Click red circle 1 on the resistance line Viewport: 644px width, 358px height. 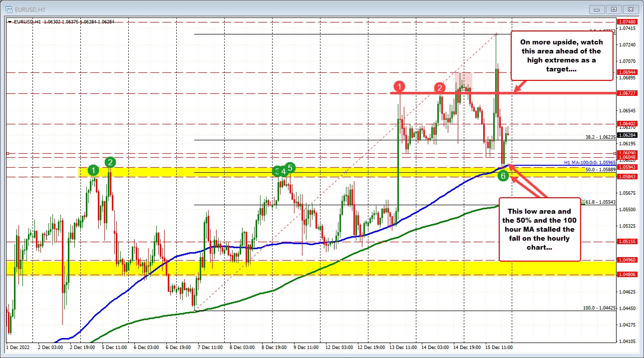399,87
